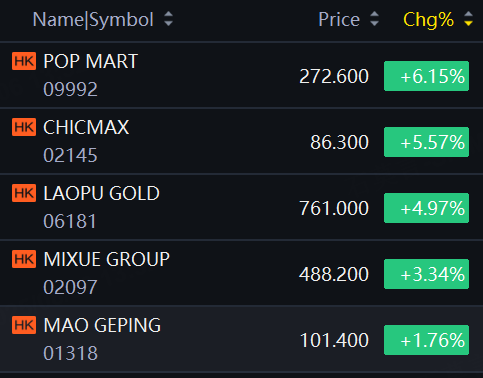The width and height of the screenshot is (483, 378).
Task: Select the LAOPU GOLD stock name
Action: (102, 193)
